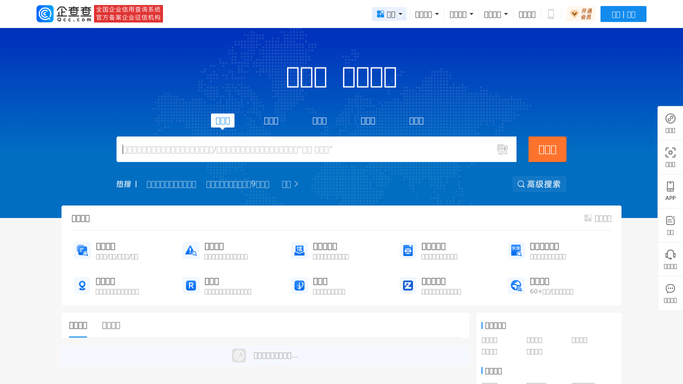Image resolution: width=683 pixels, height=384 pixels.
Task: Select the highlighted first search category tab
Action: click(223, 121)
